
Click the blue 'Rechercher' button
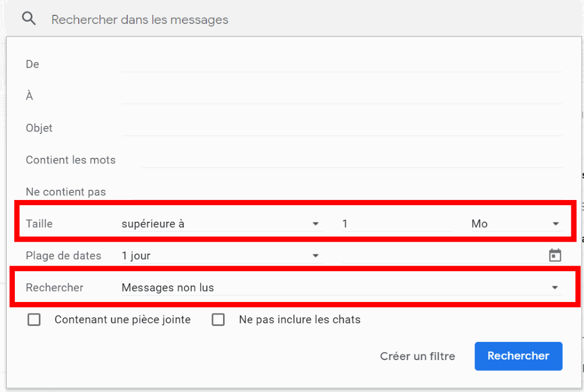click(518, 356)
